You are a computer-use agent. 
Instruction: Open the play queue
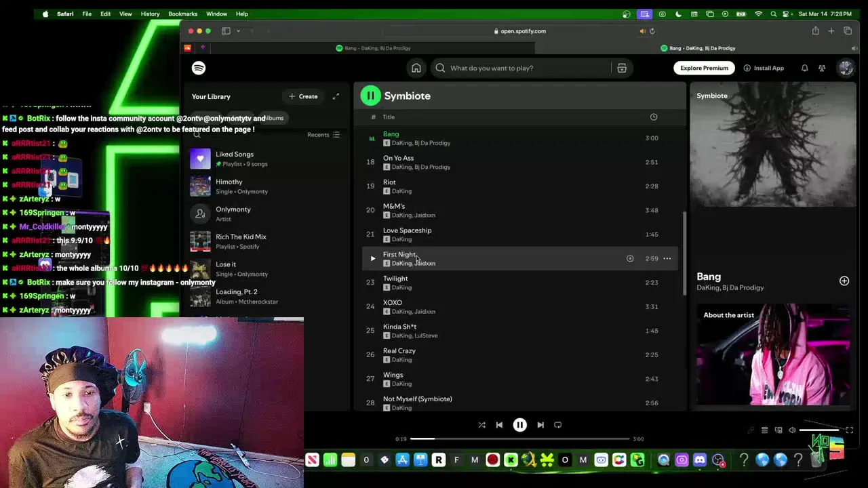tap(764, 430)
